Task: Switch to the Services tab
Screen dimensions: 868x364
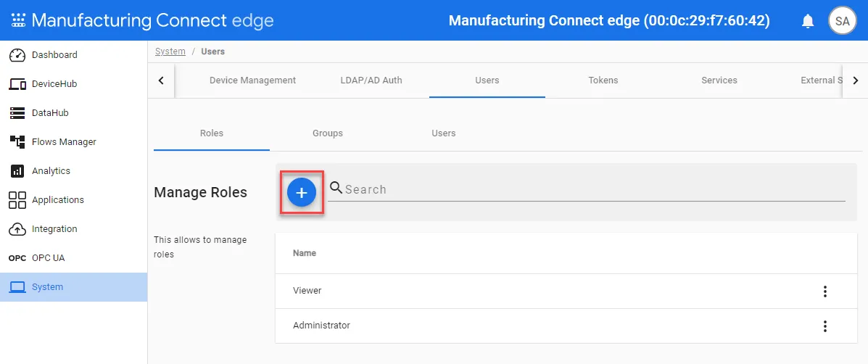Action: (719, 80)
